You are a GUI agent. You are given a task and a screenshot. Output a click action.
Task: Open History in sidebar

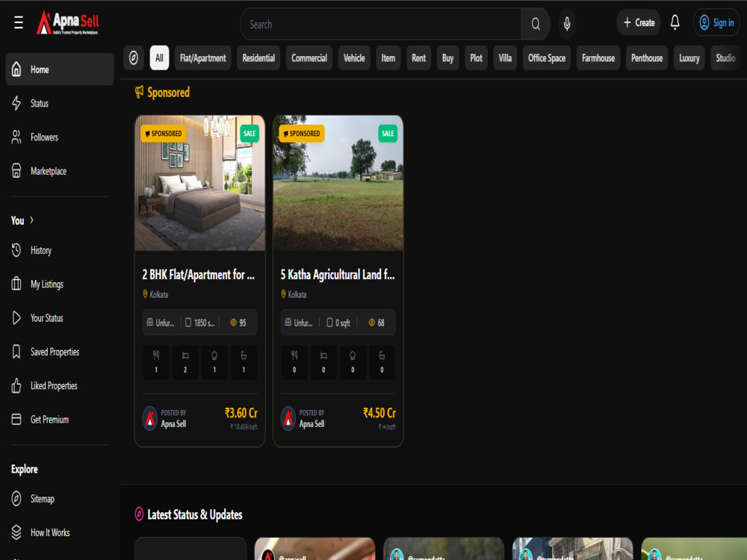tap(60, 250)
